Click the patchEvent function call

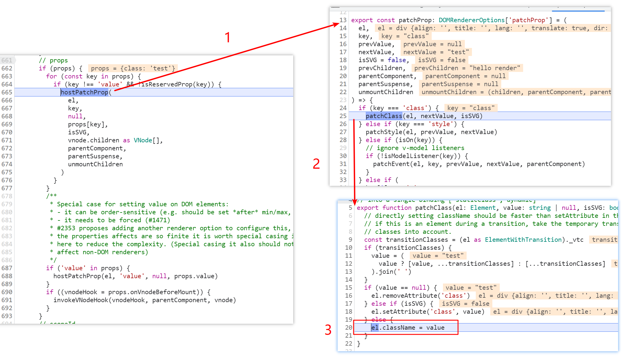point(391,164)
